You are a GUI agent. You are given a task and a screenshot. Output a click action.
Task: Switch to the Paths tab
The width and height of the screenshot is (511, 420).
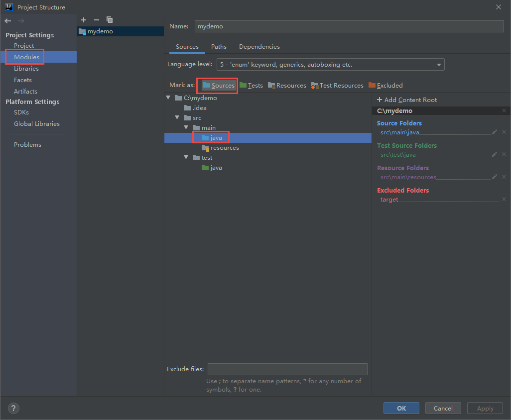(x=219, y=47)
